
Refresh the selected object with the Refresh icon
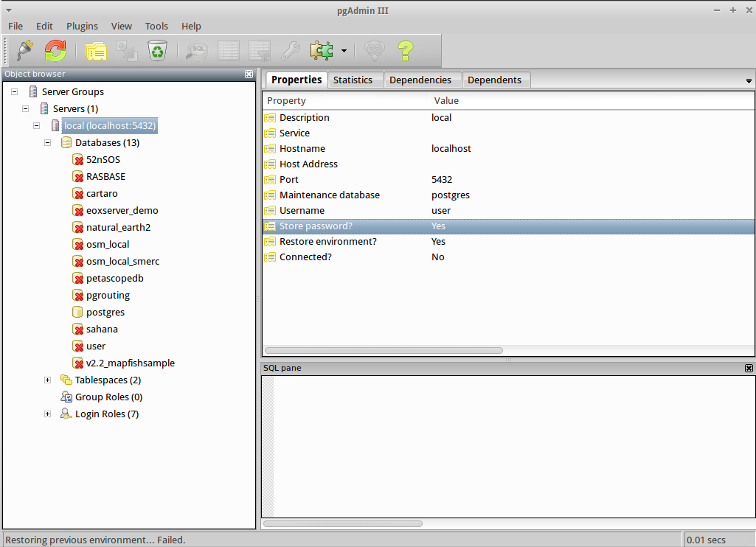point(55,50)
